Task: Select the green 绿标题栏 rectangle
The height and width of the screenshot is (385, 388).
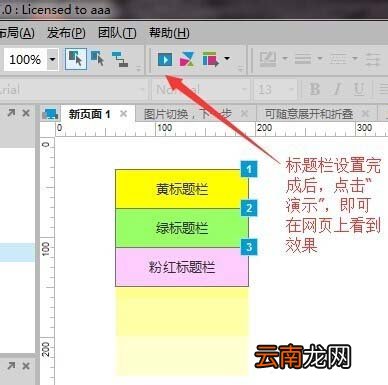Action: 182,228
